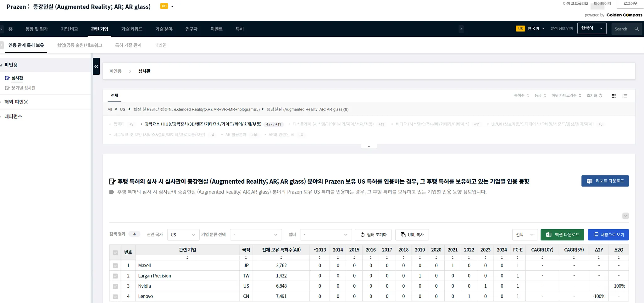Switch to grid view layout
The width and height of the screenshot is (644, 303).
tap(613, 96)
